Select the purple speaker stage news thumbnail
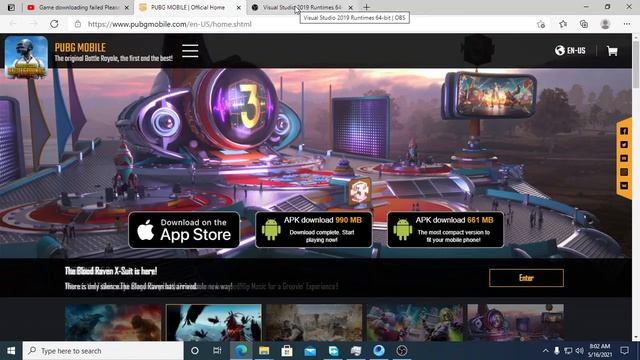The image size is (640, 360). (516, 322)
